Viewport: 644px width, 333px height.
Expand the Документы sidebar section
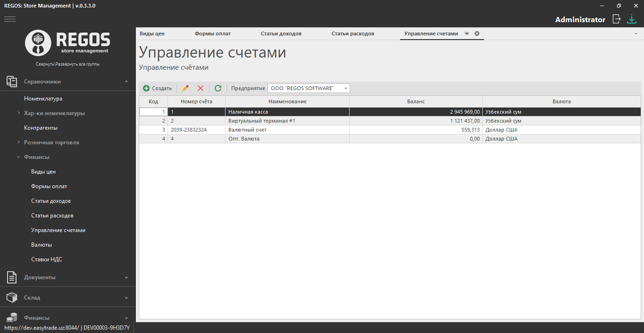click(126, 277)
